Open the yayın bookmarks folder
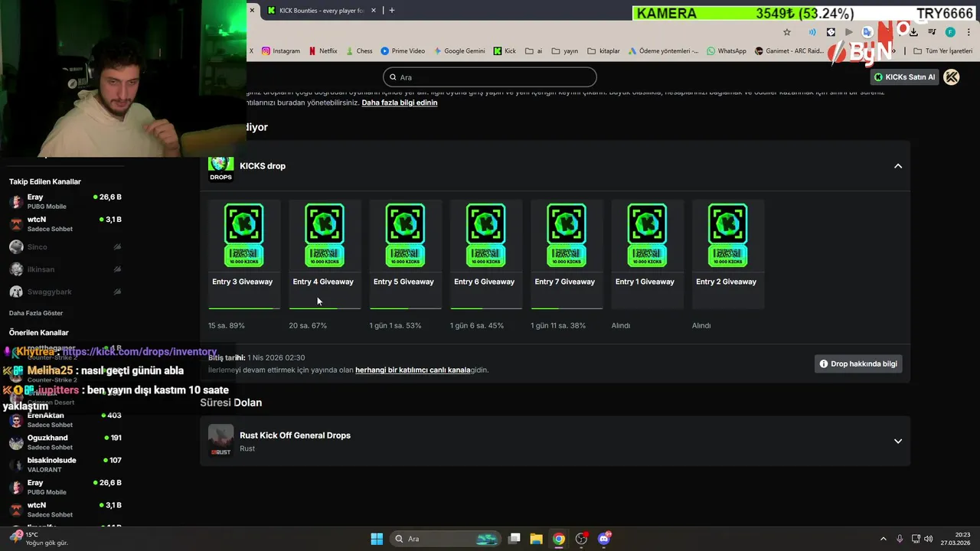The image size is (980, 551). click(x=565, y=51)
